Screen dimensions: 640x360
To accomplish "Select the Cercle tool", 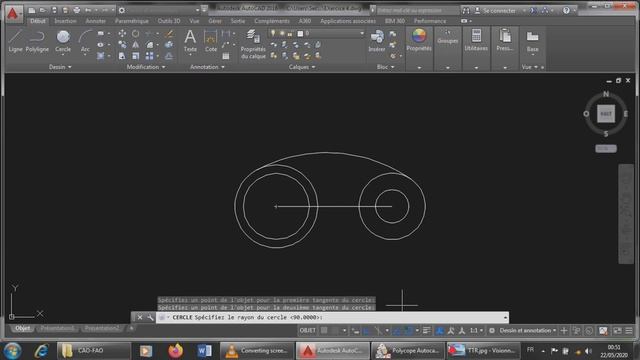I will (x=63, y=41).
